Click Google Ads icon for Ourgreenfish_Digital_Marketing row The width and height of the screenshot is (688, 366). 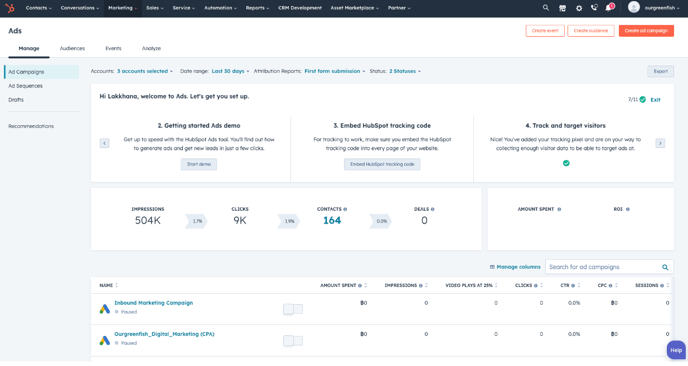click(x=104, y=340)
